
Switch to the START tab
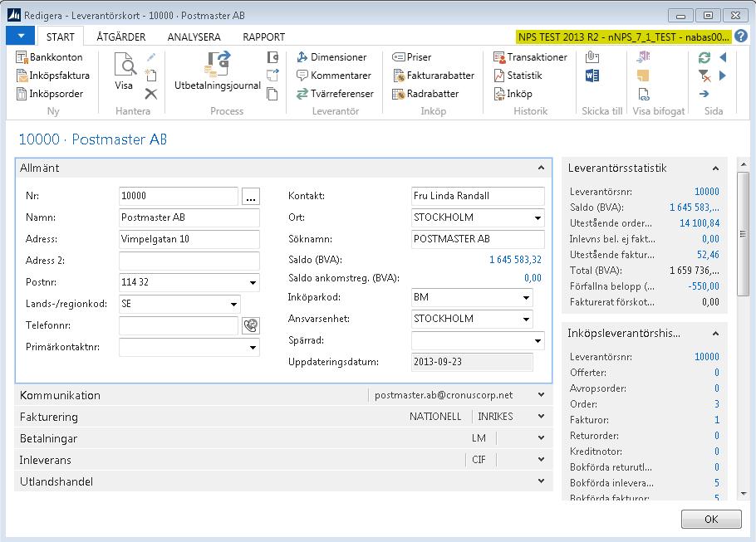[x=61, y=37]
